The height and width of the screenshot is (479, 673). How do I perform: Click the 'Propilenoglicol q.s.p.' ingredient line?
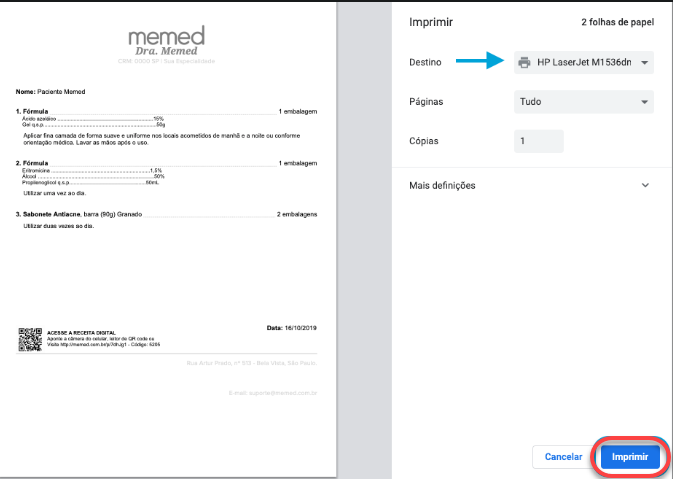tap(90, 182)
